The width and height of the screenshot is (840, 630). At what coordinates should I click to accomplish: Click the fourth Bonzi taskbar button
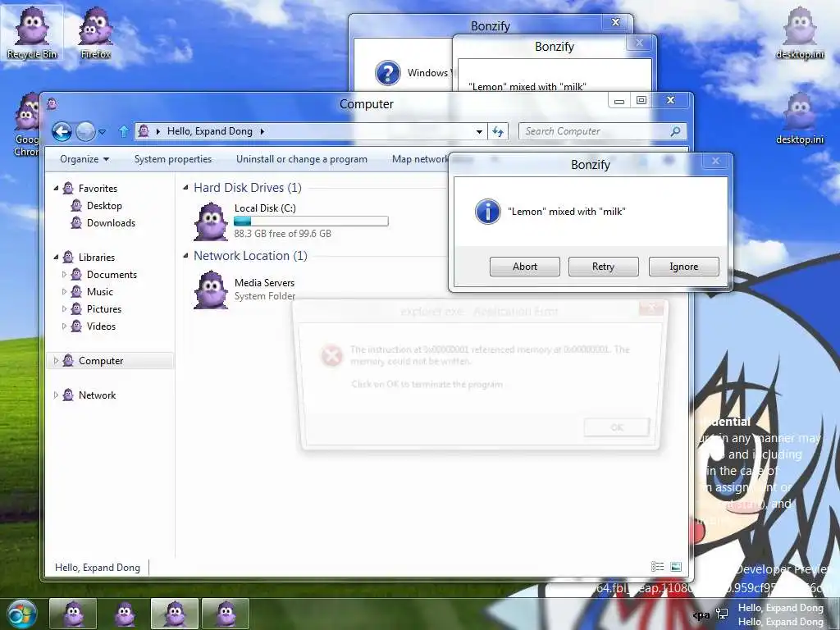tap(226, 614)
